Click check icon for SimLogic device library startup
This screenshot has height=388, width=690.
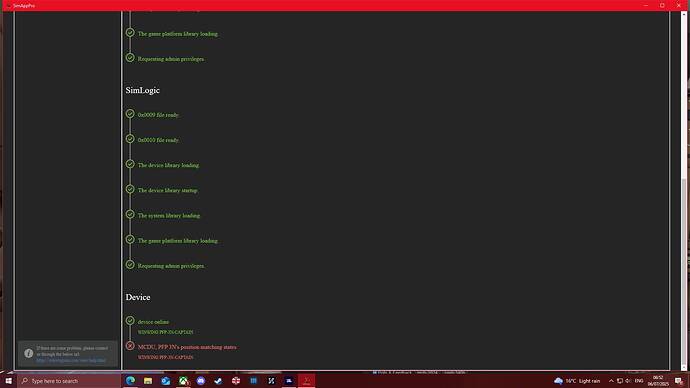130,189
